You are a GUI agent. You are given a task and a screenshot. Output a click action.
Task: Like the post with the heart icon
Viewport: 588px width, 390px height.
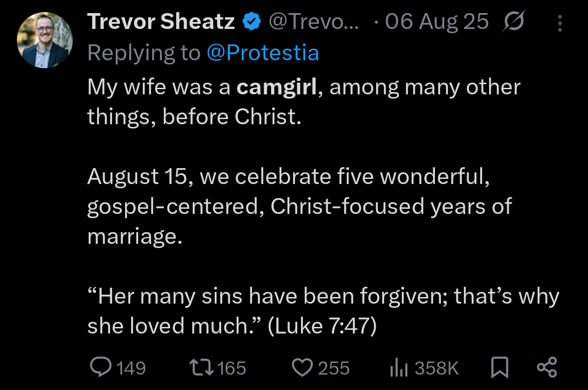(302, 368)
